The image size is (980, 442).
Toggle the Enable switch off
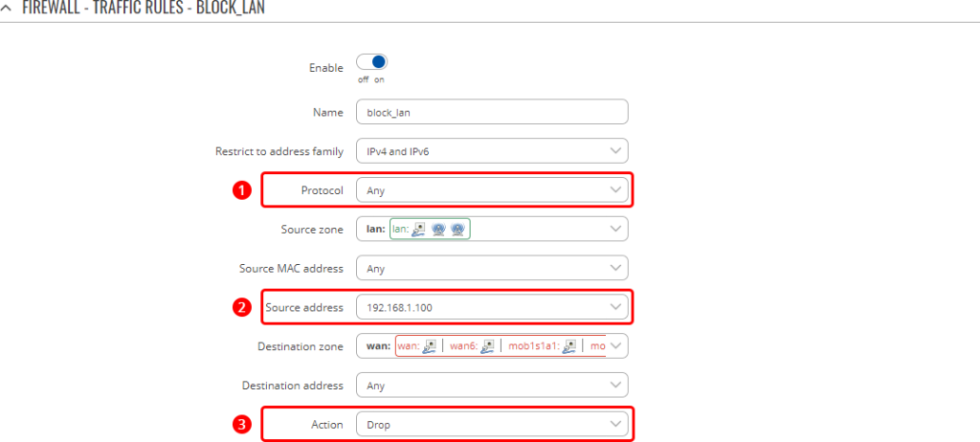click(372, 62)
